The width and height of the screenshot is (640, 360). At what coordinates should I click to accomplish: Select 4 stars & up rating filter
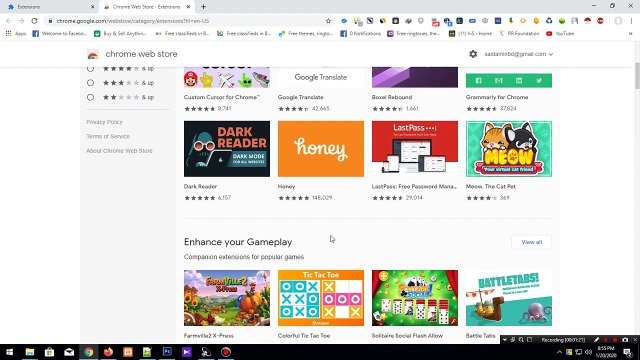[91, 69]
